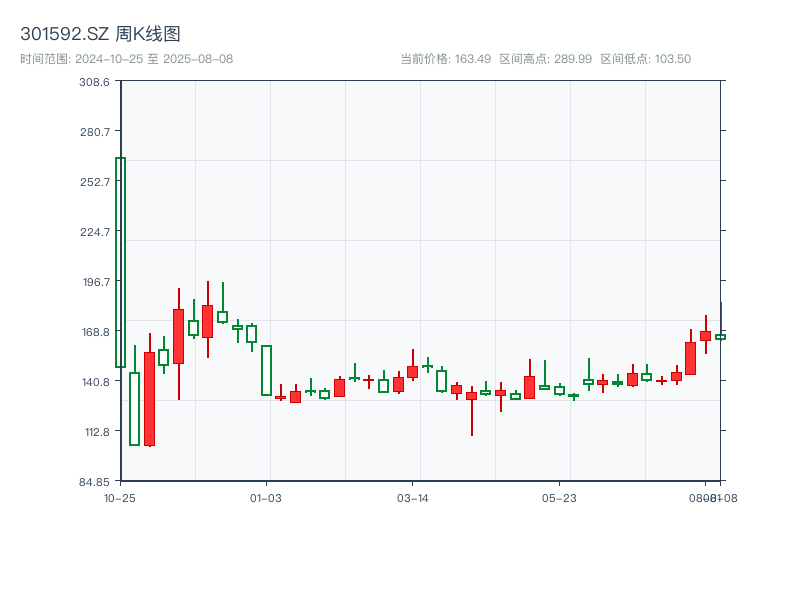
Task: Click the 03-14 x-axis date label
Action: (413, 498)
